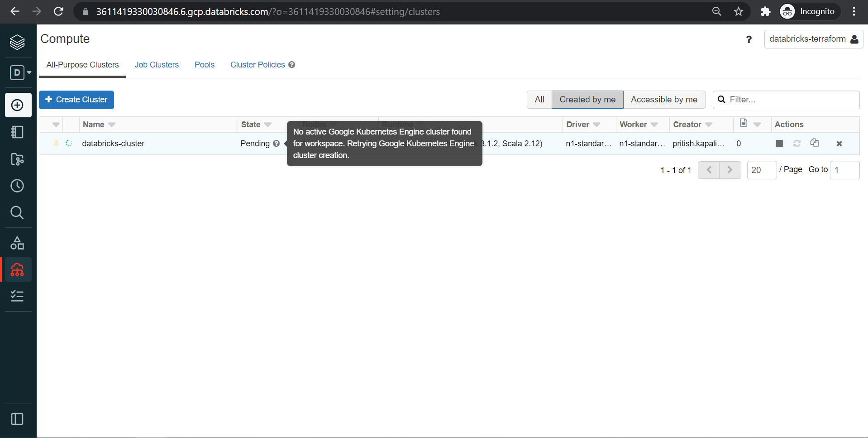This screenshot has width=868, height=438.
Task: Open the Creator column dropdown
Action: [708, 124]
